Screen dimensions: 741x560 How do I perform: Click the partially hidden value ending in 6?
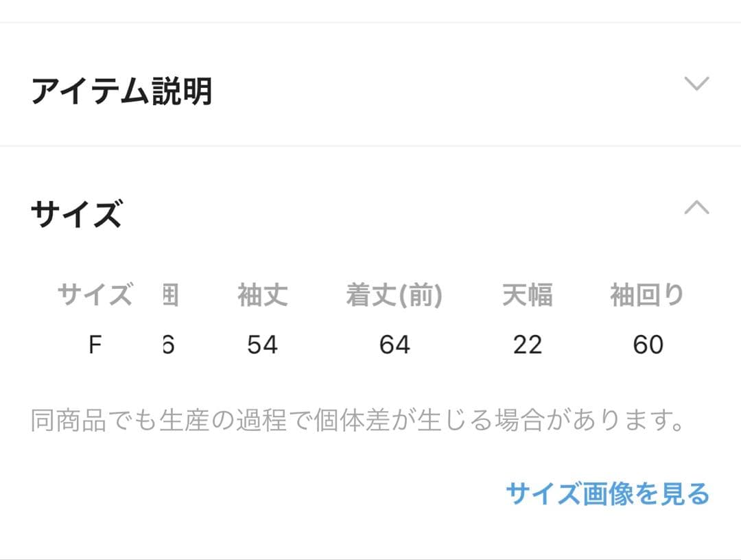(168, 345)
